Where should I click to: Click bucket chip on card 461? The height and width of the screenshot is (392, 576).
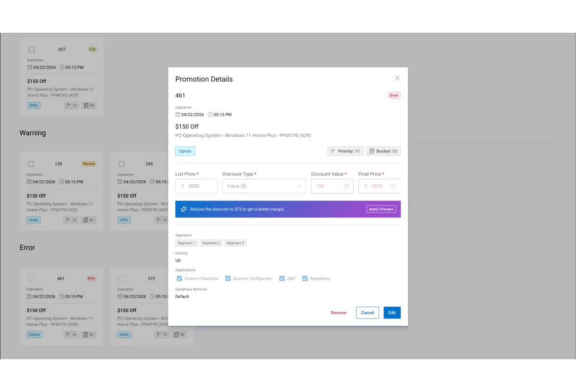point(88,335)
